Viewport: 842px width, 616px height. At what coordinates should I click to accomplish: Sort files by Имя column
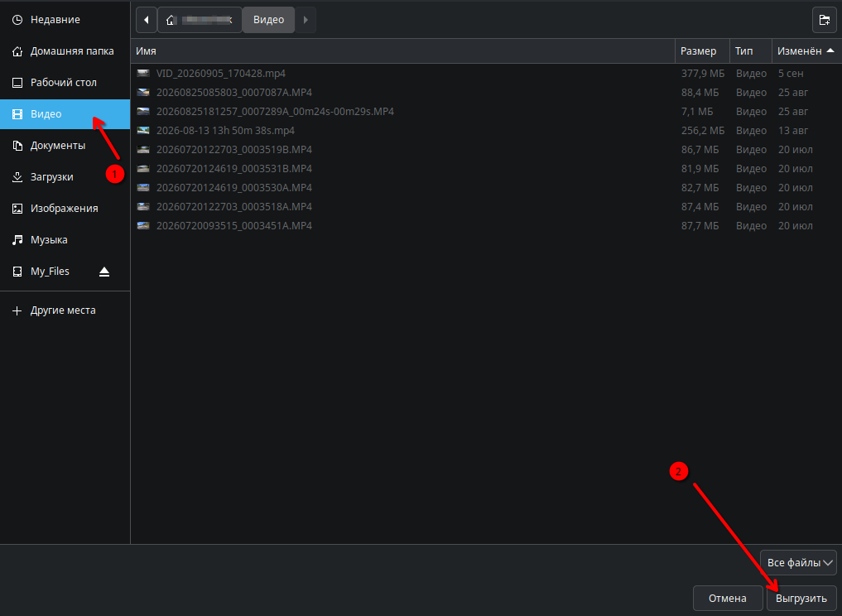[x=402, y=51]
